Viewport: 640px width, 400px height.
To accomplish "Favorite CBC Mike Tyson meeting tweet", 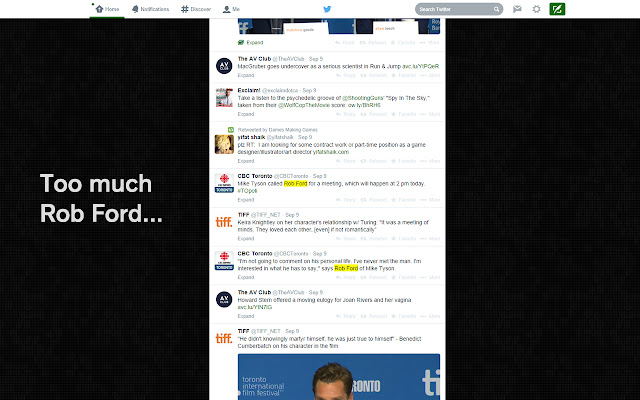I will tap(403, 200).
